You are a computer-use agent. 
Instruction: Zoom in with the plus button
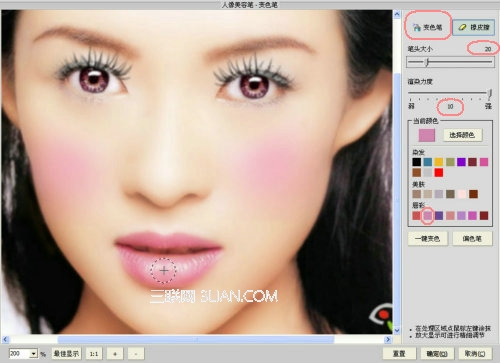115,354
